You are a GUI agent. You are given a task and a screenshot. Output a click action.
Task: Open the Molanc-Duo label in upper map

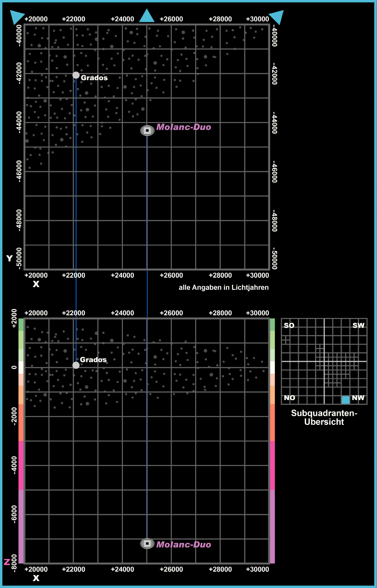pyautogui.click(x=184, y=127)
